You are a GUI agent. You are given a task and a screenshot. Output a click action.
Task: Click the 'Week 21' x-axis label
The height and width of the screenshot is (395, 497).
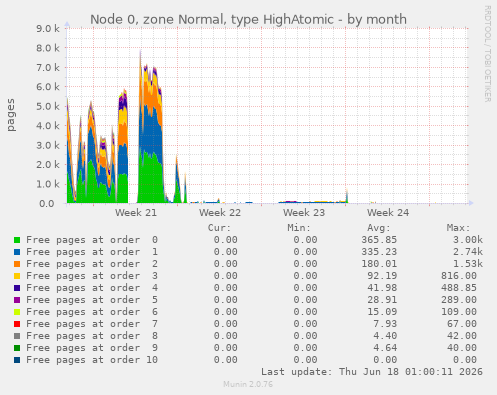coord(136,213)
